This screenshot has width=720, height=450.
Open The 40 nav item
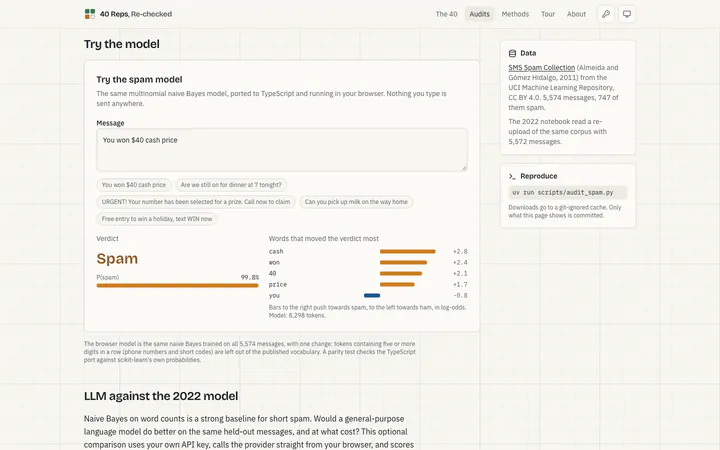click(446, 14)
